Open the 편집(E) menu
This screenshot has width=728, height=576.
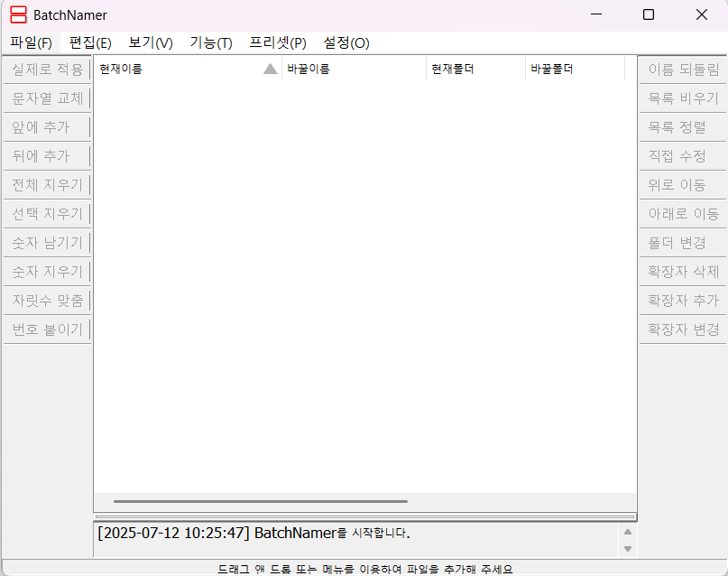(90, 42)
